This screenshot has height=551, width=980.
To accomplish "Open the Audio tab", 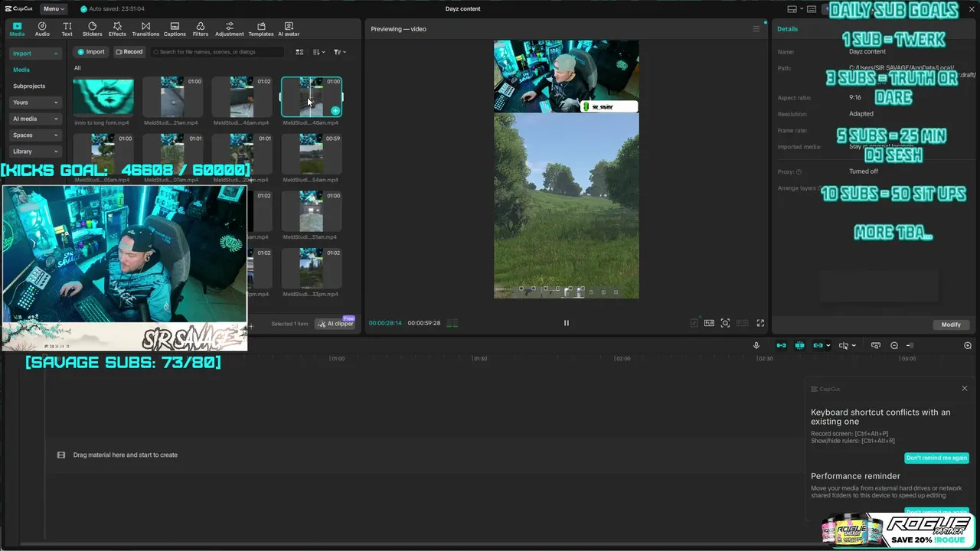I will (42, 29).
